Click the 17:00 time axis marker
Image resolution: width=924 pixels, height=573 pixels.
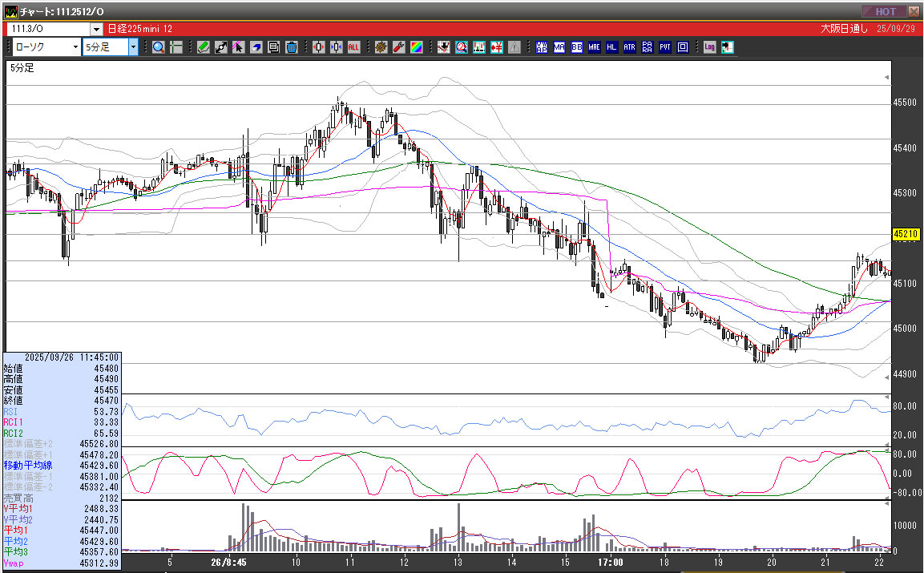(x=611, y=562)
